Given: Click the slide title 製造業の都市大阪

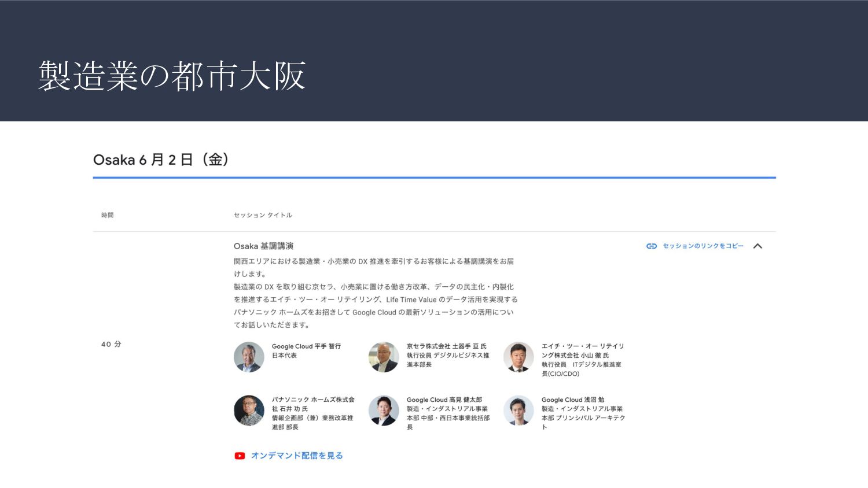Looking at the screenshot, I should click(x=172, y=76).
